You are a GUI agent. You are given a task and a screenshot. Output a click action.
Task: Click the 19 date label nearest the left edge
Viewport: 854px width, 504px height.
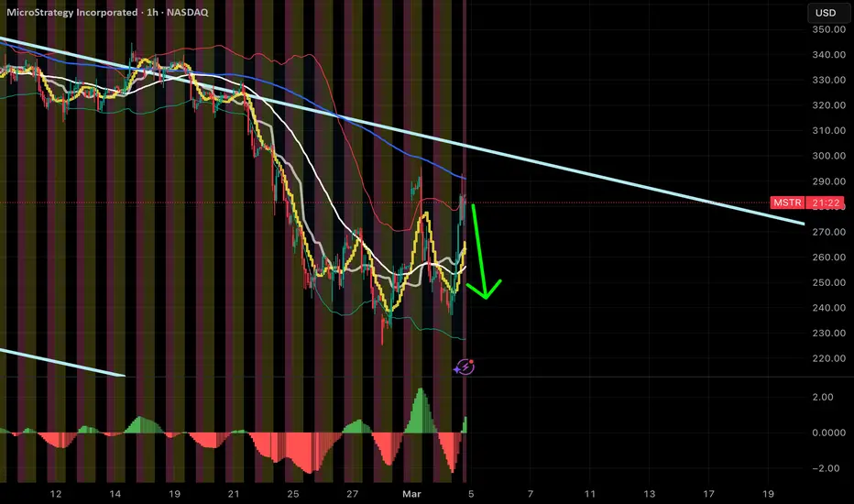(174, 494)
